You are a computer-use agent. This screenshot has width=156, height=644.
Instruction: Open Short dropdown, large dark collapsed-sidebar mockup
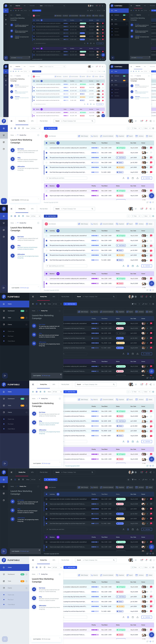(x=146, y=479)
